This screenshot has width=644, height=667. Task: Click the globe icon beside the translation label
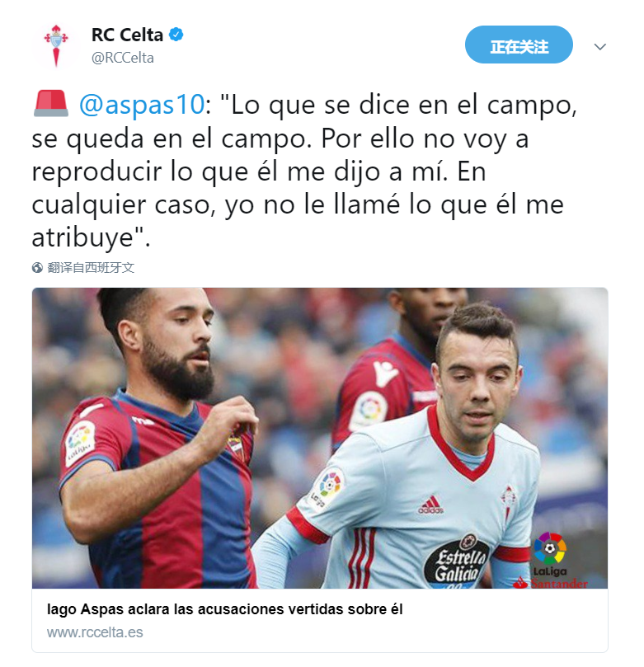[x=37, y=268]
